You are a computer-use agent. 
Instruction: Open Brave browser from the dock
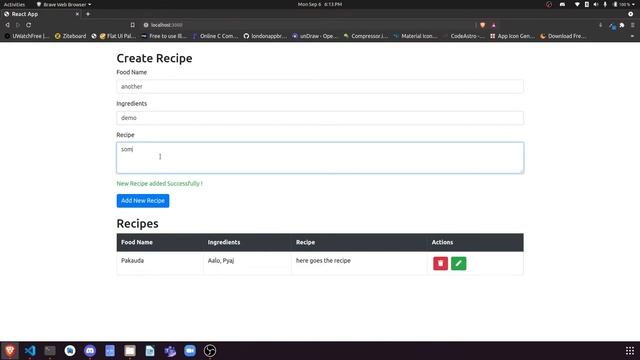click(x=10, y=351)
